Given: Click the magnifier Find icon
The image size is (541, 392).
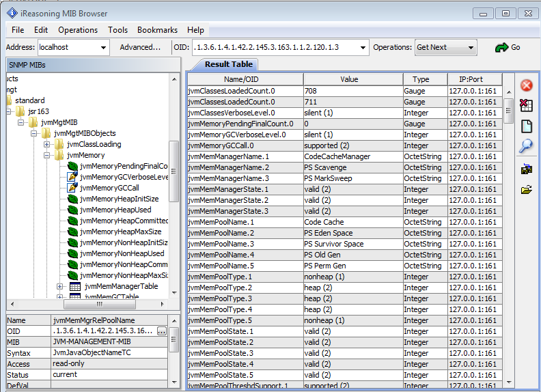Looking at the screenshot, I should coord(526,145).
